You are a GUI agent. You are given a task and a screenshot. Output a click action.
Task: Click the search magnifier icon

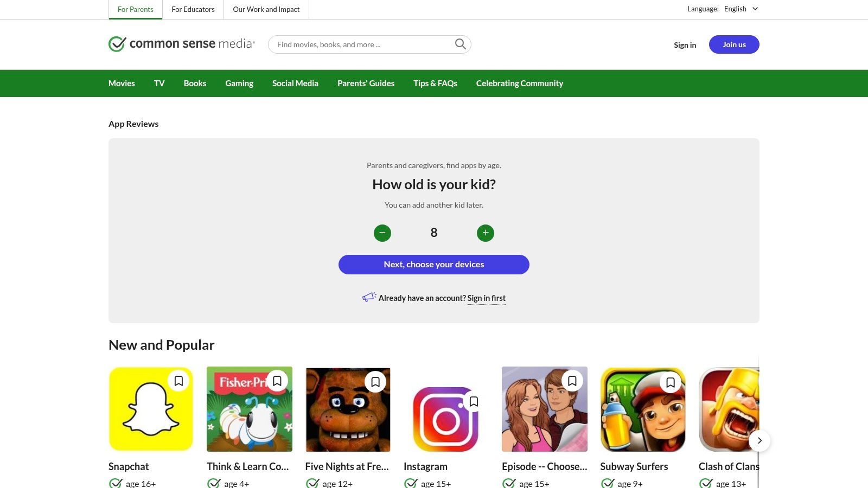point(460,44)
